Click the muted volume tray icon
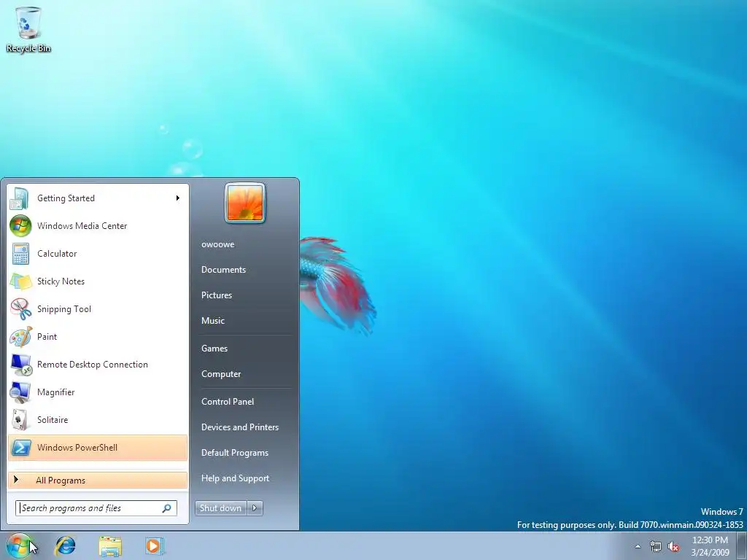The image size is (747, 560). (673, 547)
